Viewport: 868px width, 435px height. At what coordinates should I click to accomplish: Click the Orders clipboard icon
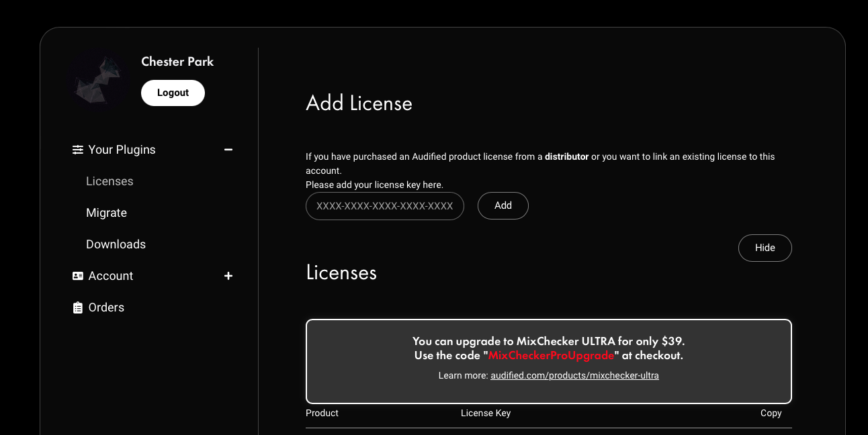[78, 307]
